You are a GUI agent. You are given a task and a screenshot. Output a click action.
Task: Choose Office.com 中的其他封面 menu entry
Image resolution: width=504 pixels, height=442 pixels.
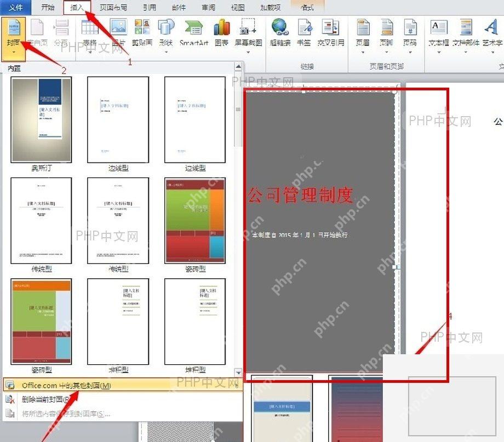coord(123,385)
